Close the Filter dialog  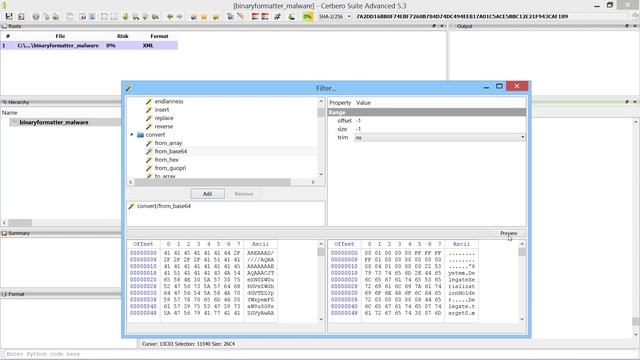pos(517,86)
